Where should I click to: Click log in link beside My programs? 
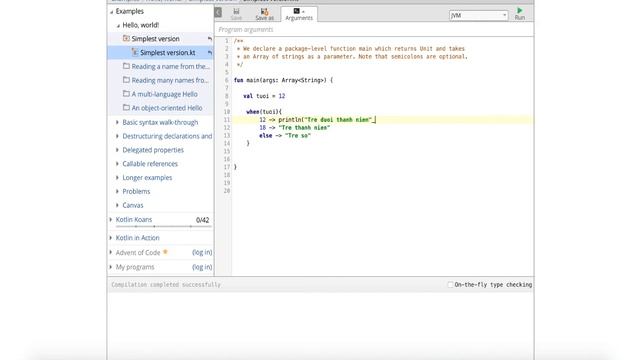202,267
